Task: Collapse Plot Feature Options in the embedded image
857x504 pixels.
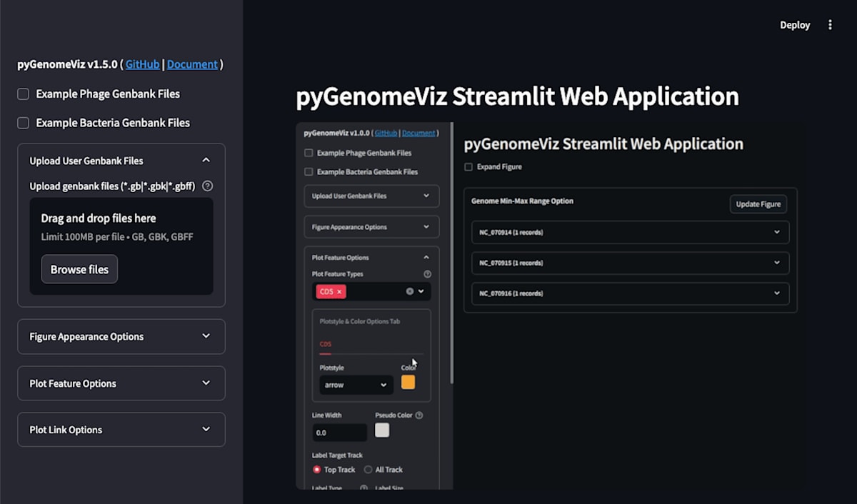Action: tap(371, 257)
